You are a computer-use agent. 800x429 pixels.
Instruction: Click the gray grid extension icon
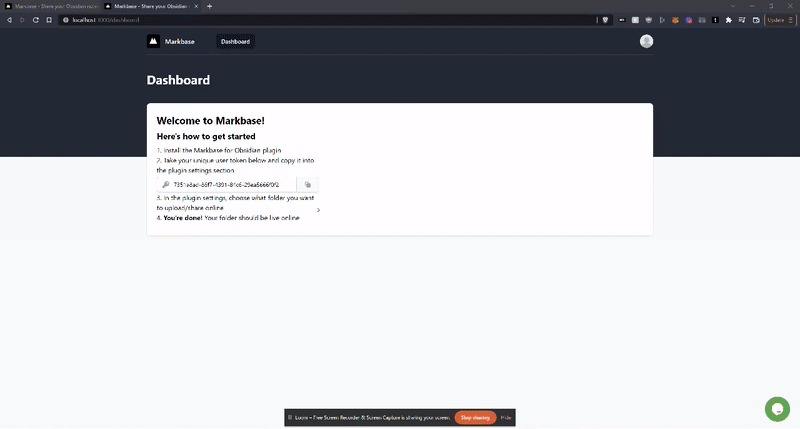[x=702, y=20]
